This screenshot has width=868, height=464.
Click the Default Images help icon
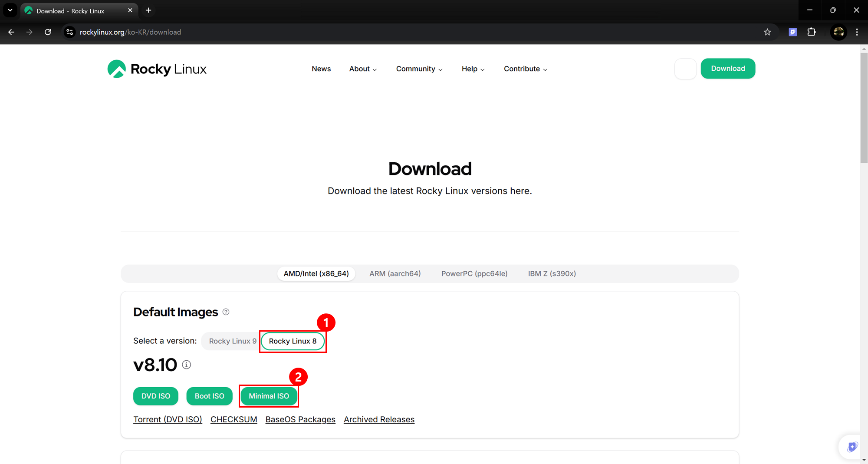[x=226, y=312]
